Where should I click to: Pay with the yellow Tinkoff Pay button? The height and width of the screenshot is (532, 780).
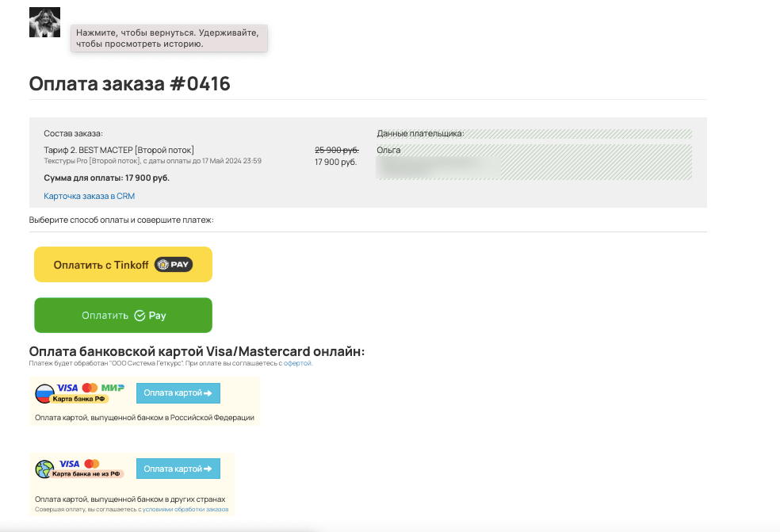pos(124,265)
